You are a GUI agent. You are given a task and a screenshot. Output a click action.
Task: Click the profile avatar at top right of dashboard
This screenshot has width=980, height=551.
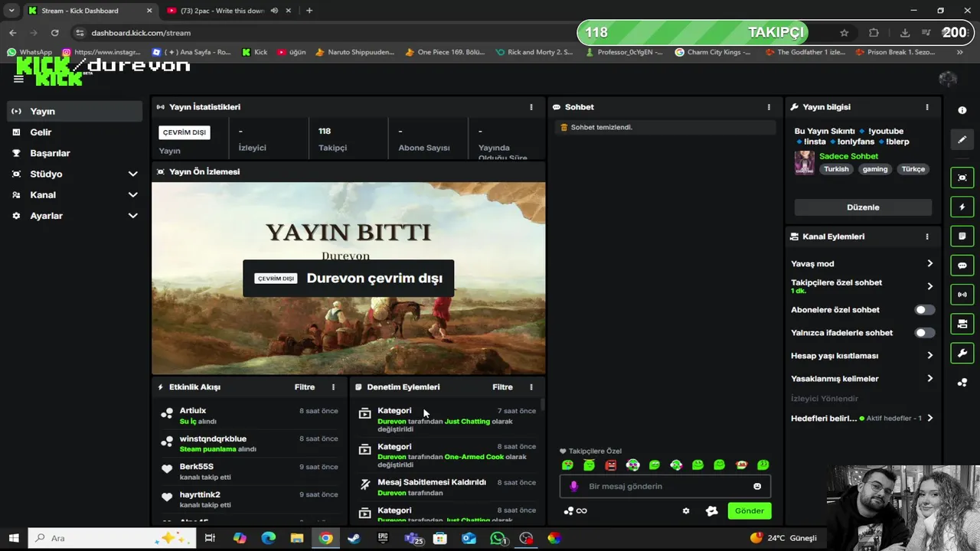[948, 79]
